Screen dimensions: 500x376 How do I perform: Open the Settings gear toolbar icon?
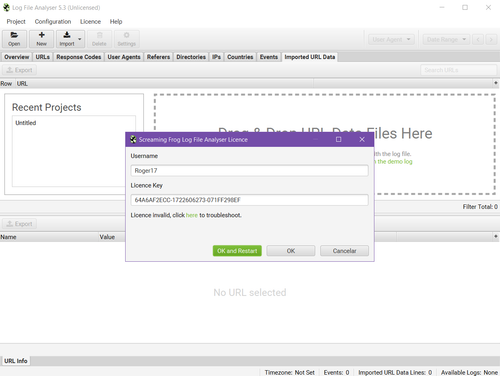[x=127, y=39]
